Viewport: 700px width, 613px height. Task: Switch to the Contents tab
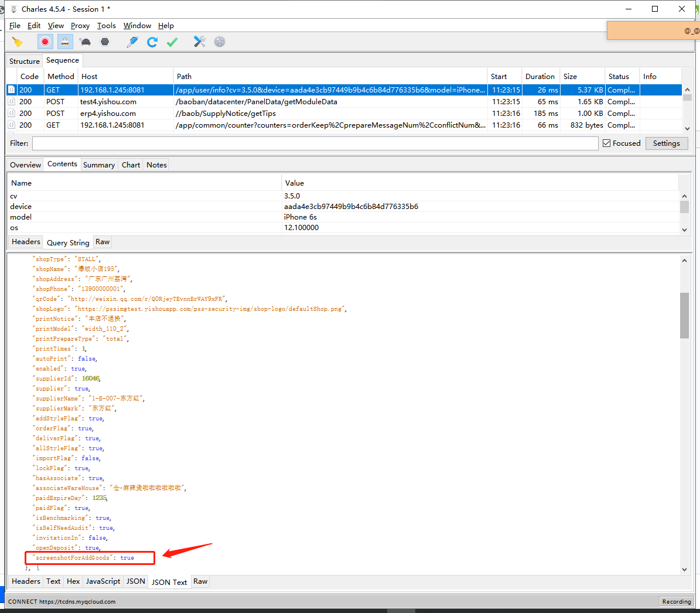pyautogui.click(x=63, y=164)
